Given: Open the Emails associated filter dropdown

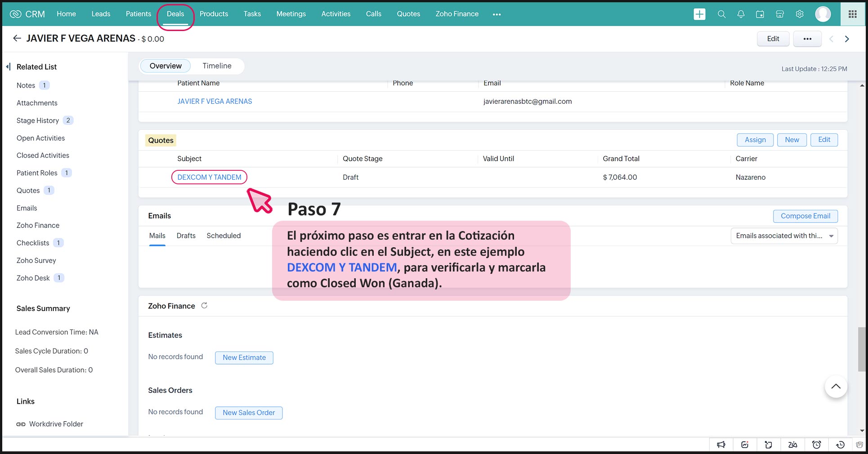Looking at the screenshot, I should tap(784, 236).
